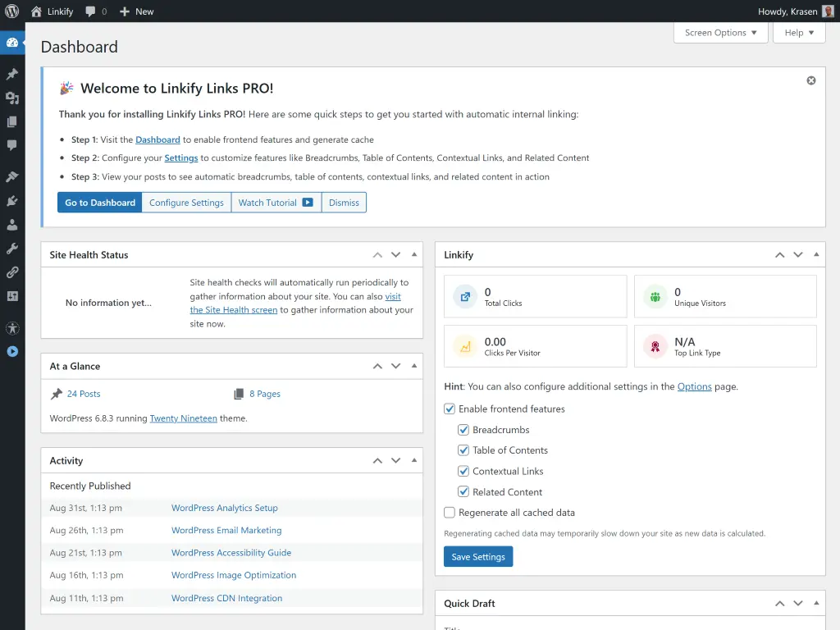Open Plugins via the plug icon
The height and width of the screenshot is (630, 840).
point(11,200)
